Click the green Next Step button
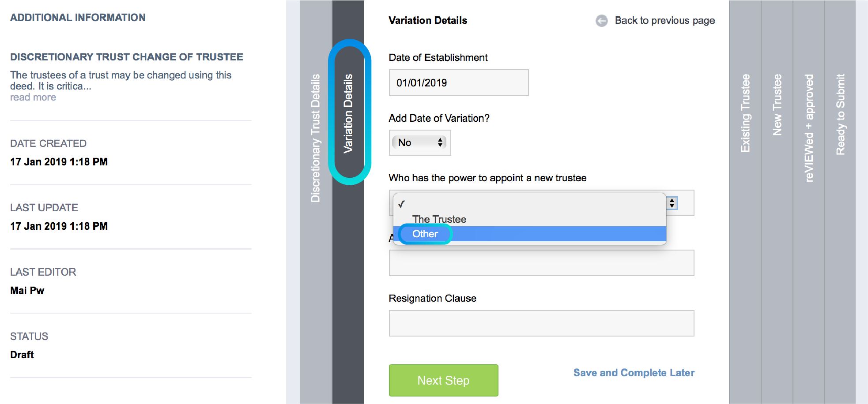Image resolution: width=868 pixels, height=404 pixels. (x=443, y=380)
